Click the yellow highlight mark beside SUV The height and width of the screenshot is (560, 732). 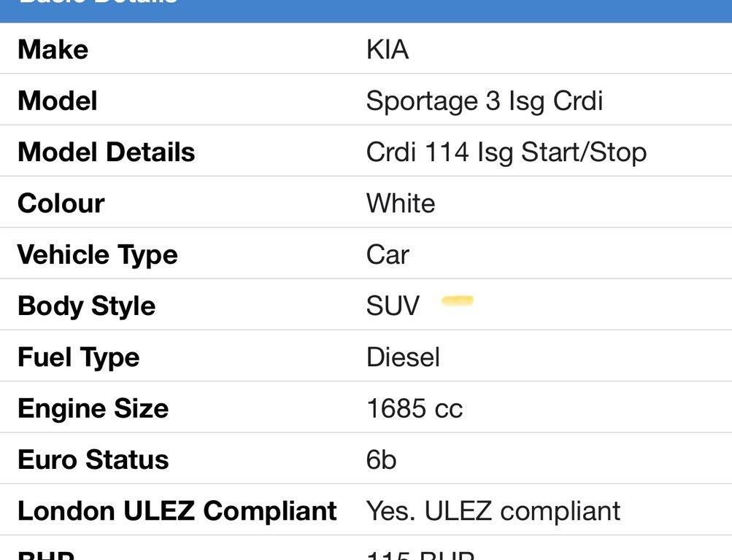pos(458,301)
